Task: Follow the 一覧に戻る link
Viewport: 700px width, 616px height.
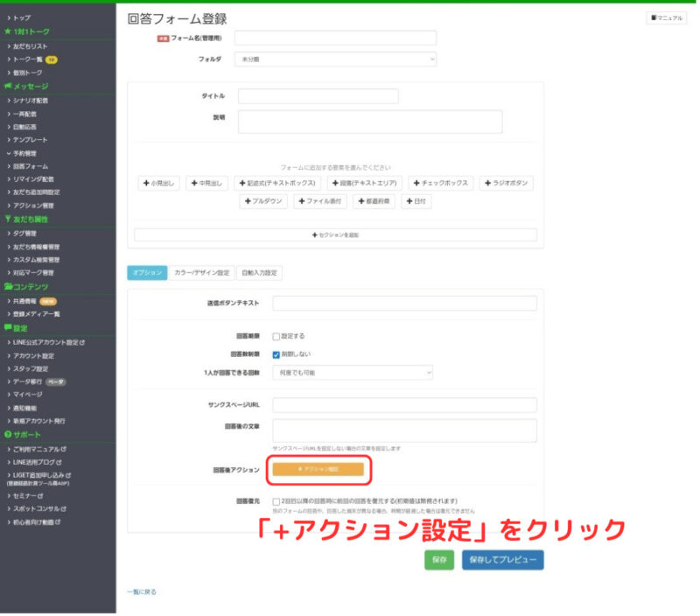Action: (142, 593)
